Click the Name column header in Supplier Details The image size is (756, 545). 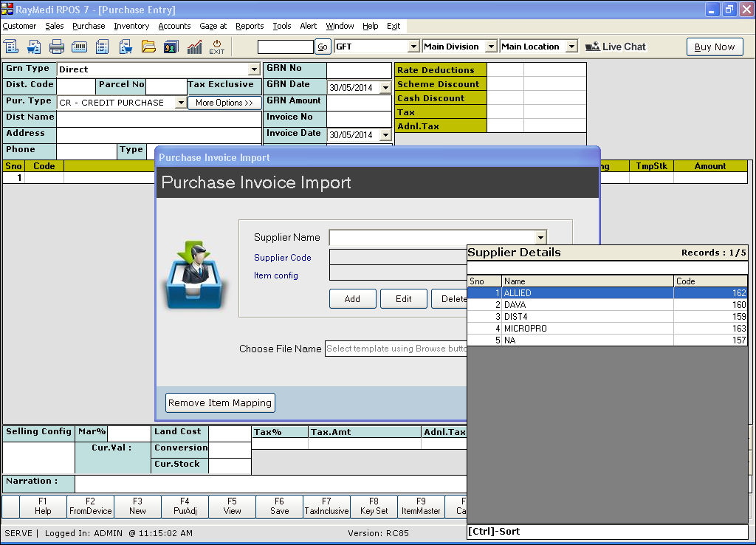587,281
